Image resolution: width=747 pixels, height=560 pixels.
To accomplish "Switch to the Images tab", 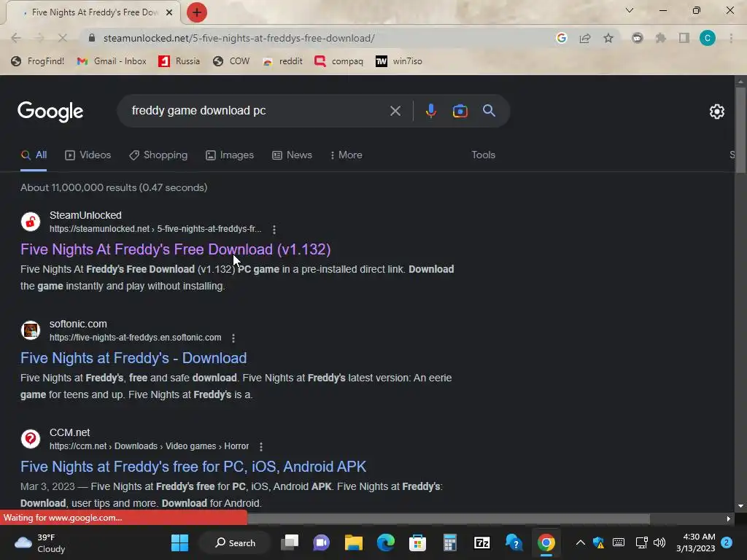I will [230, 155].
